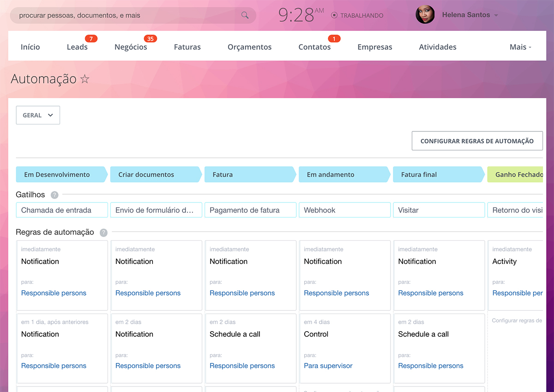The image size is (554, 392).
Task: Open help icon beside Regras de automação
Action: pos(103,232)
